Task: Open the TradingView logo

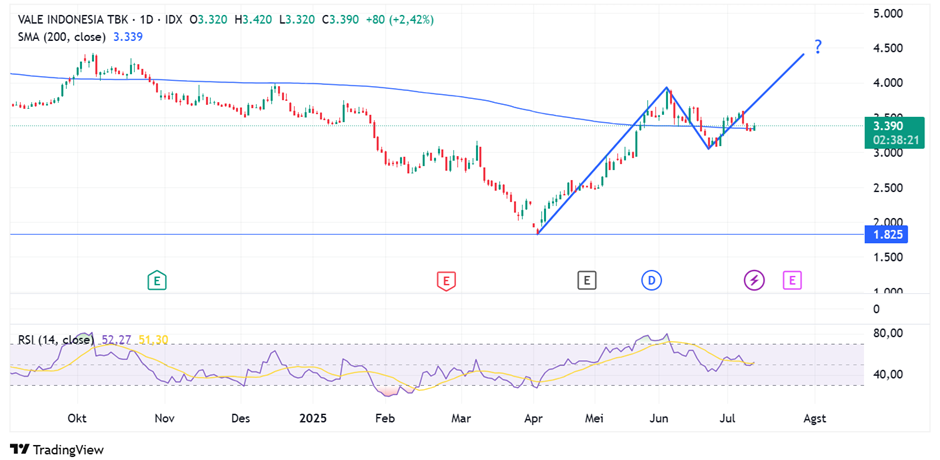Action: pos(57,449)
